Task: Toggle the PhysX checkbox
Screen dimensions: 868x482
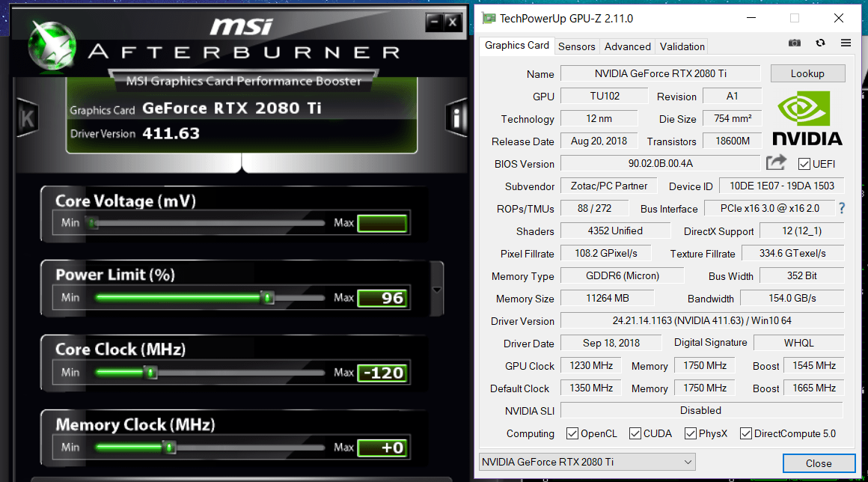Action: [x=691, y=433]
